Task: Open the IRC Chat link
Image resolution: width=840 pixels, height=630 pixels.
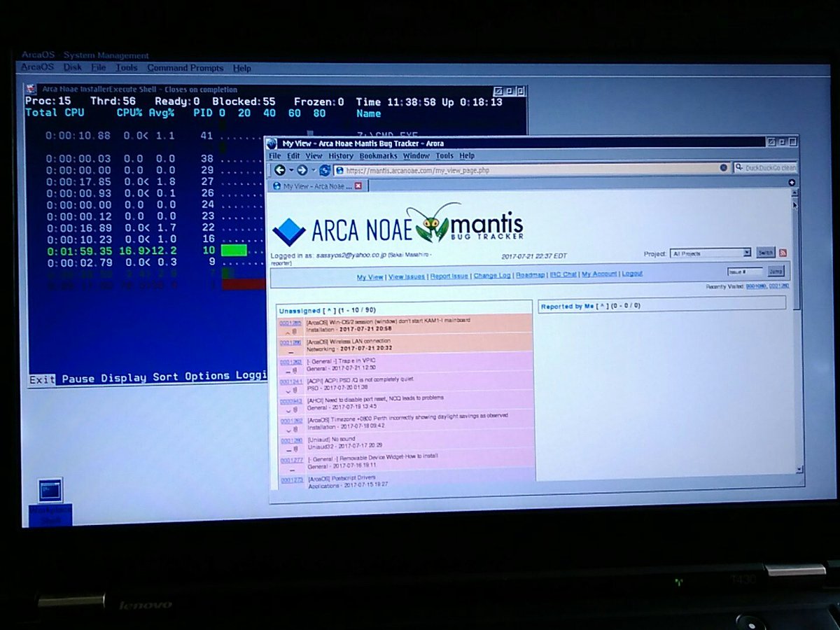Action: [563, 274]
